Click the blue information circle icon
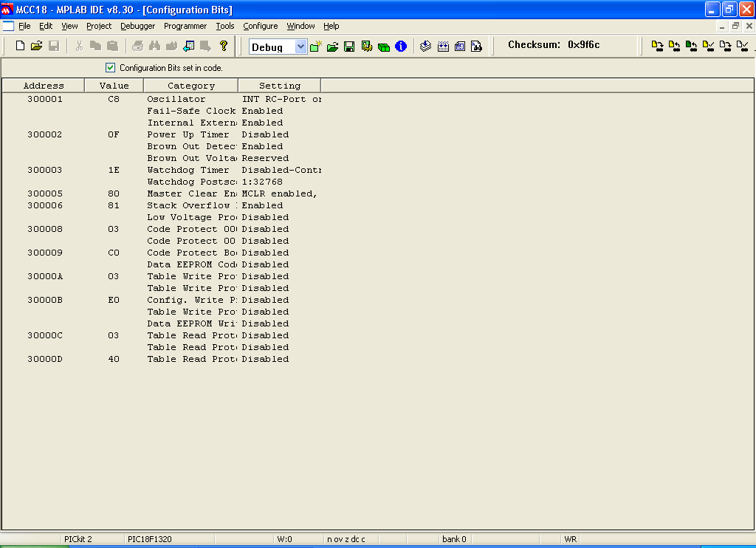 [x=401, y=47]
